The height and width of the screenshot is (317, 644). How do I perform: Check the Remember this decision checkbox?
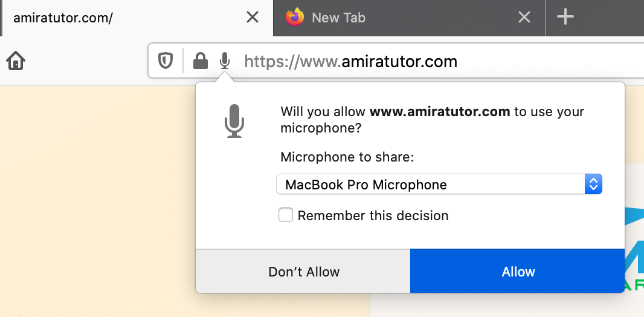click(286, 215)
